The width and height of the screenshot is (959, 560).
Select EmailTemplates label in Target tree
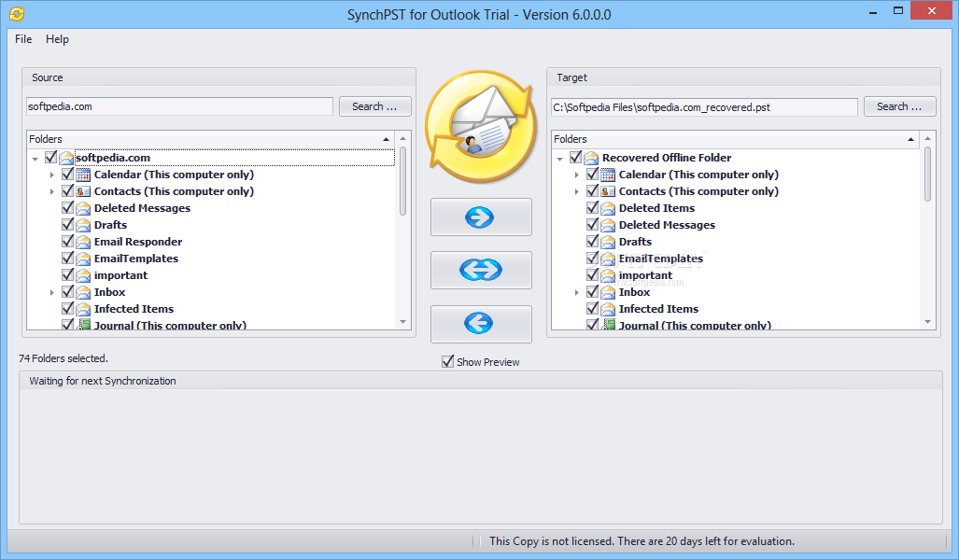(x=661, y=259)
